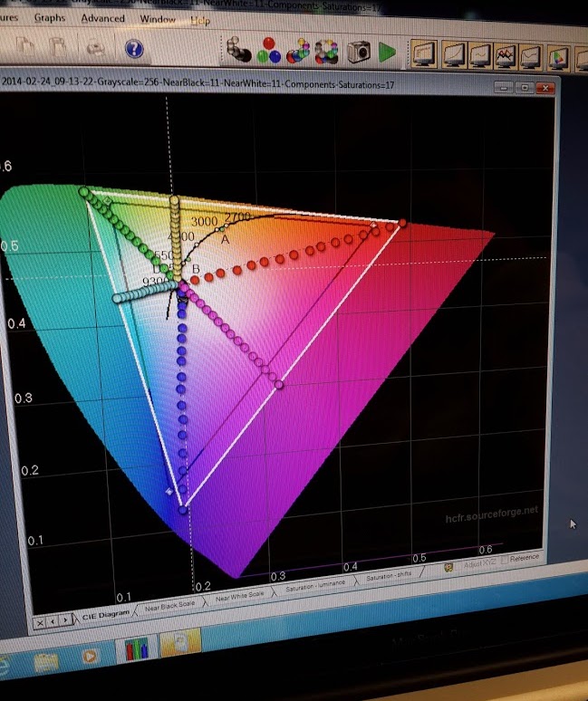Click the Print icon in the toolbar
This screenshot has height=701, width=588.
pyautogui.click(x=94, y=47)
